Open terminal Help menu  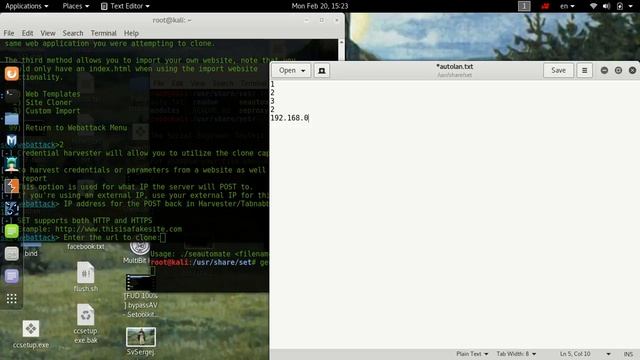[131, 33]
